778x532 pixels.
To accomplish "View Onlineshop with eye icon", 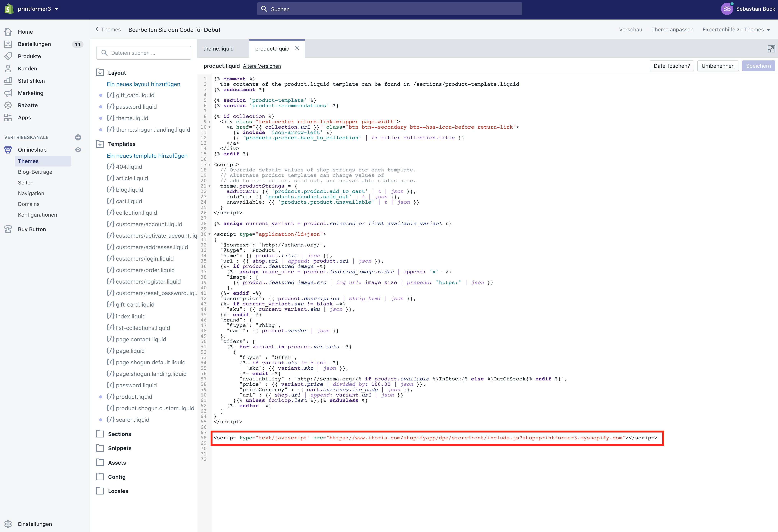I will tap(78, 150).
